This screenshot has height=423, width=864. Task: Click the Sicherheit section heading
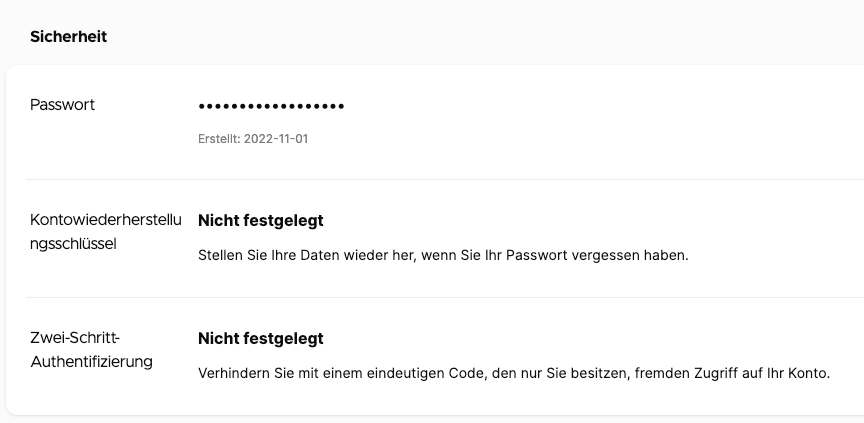click(x=68, y=37)
